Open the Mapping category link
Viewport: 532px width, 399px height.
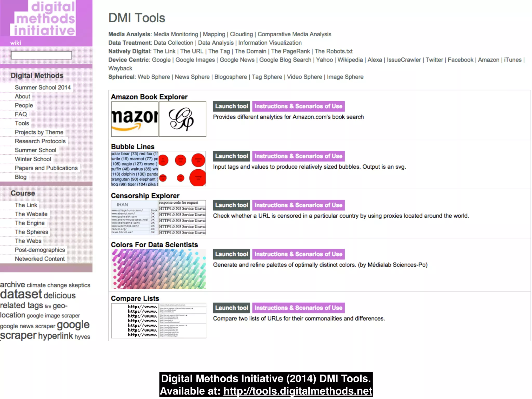[214, 34]
